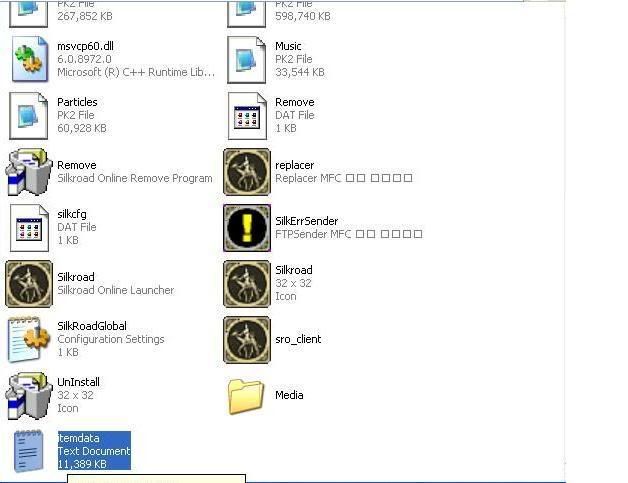628x483 pixels.
Task: Click the 267,852 KB size text
Action: click(85, 16)
